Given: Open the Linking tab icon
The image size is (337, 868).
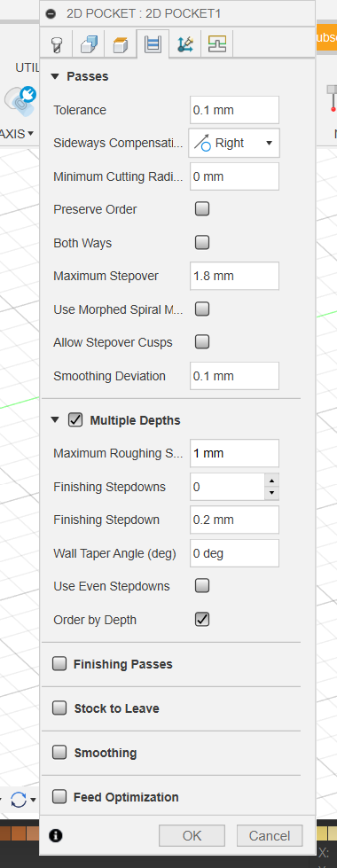Looking at the screenshot, I should pyautogui.click(x=184, y=44).
